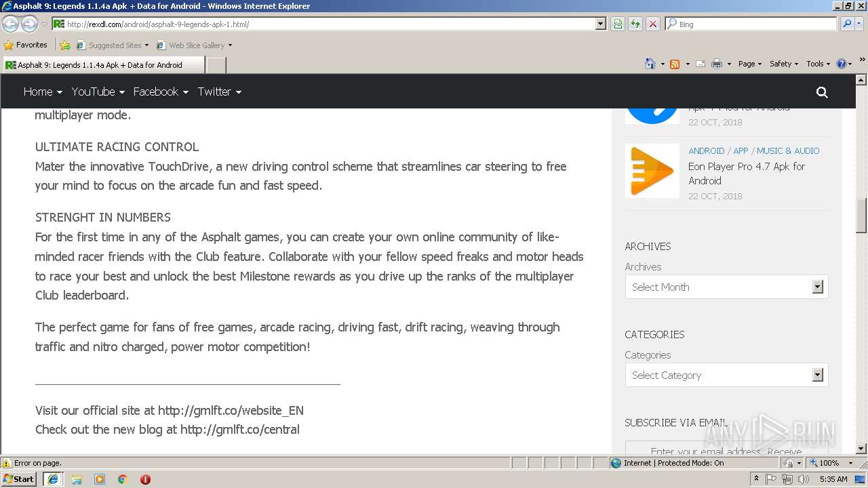This screenshot has width=868, height=488.
Task: Click the red Opera taskbar icon
Action: click(x=145, y=479)
